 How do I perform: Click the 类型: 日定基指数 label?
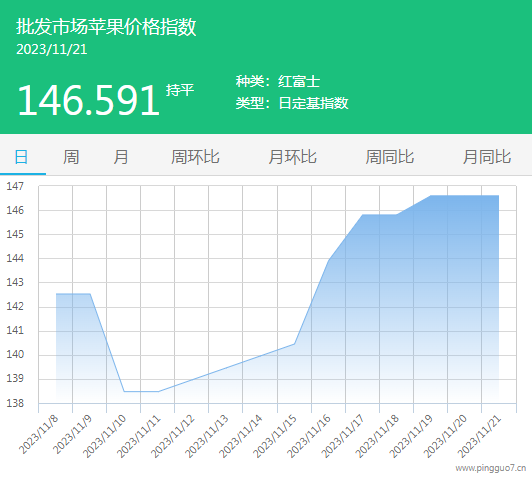pos(292,103)
